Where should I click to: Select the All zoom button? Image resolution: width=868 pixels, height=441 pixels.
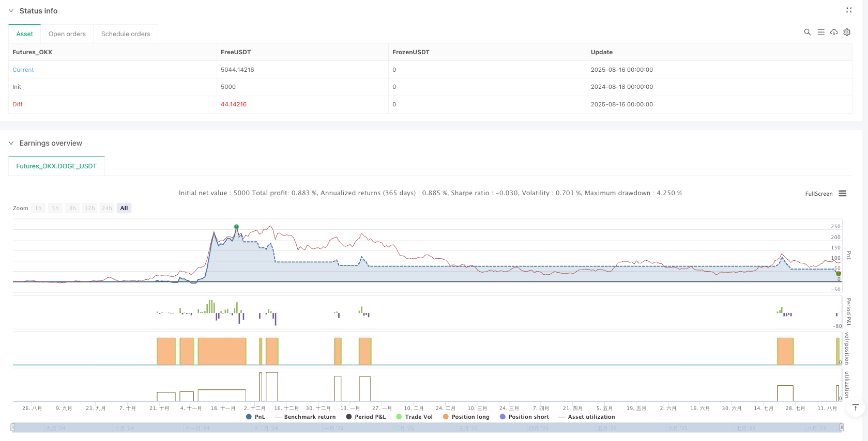click(124, 208)
